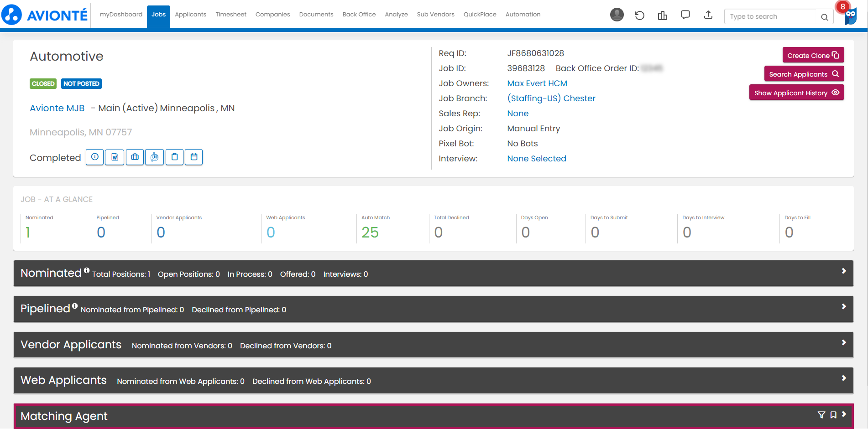
Task: Click the Days Open count of 0
Action: click(525, 233)
